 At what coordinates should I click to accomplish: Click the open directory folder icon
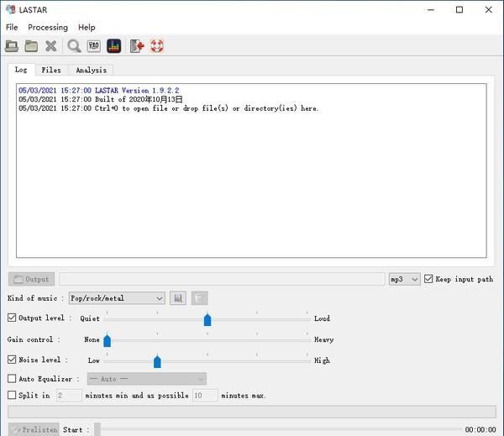[31, 46]
